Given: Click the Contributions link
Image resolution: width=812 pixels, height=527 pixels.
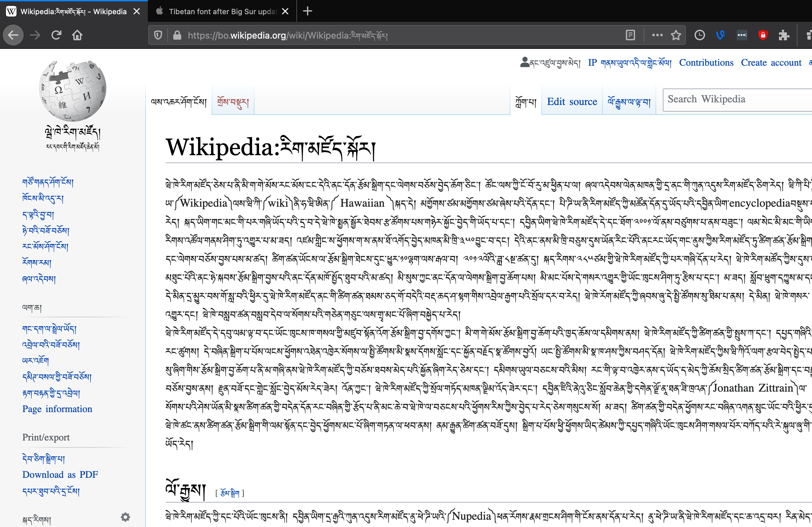Looking at the screenshot, I should click(706, 62).
